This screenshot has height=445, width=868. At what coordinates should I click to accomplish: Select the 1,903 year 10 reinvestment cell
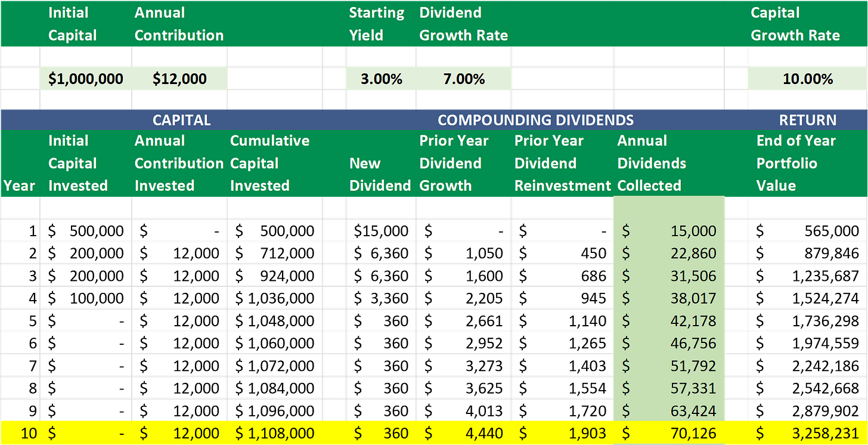562,434
